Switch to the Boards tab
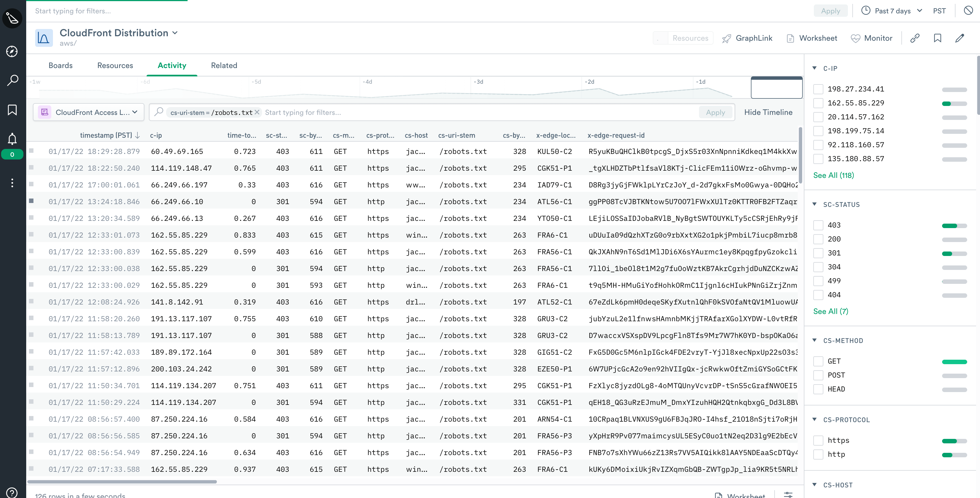 point(60,65)
